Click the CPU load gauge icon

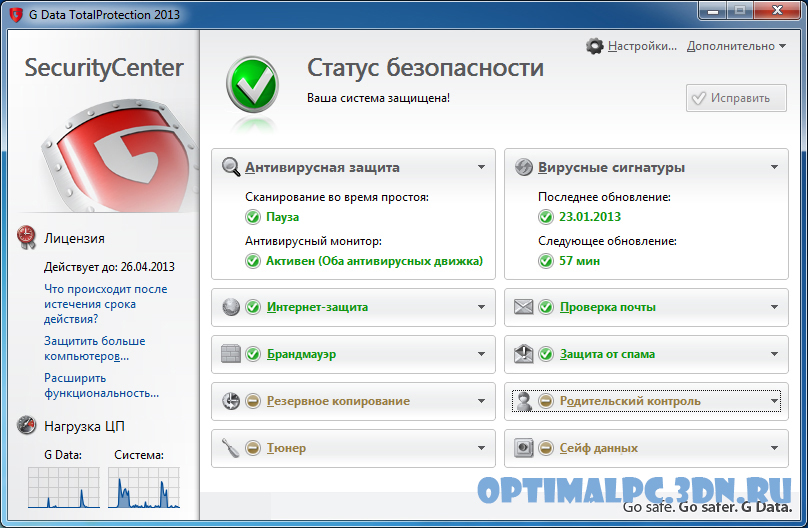coord(26,425)
